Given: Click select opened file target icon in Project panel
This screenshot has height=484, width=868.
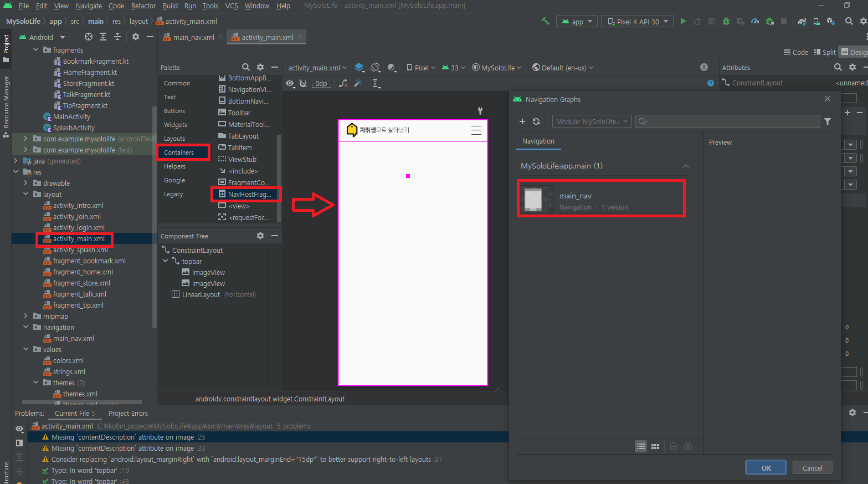Looking at the screenshot, I should click(x=89, y=37).
